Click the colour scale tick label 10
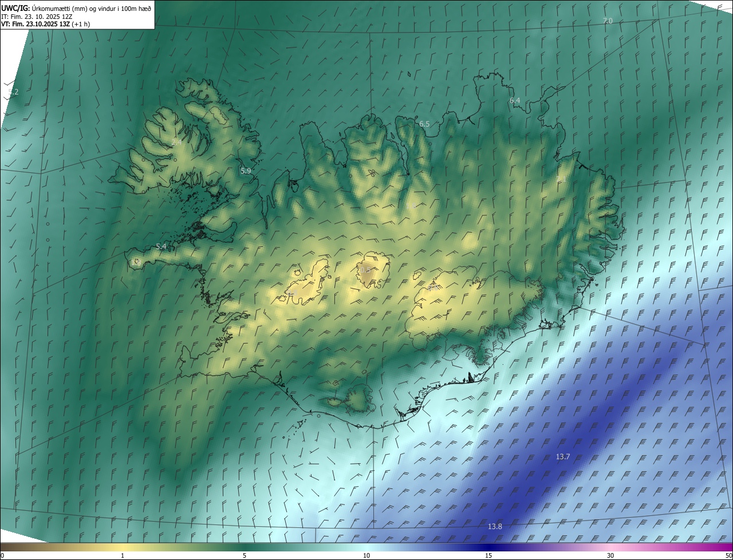 pyautogui.click(x=366, y=555)
